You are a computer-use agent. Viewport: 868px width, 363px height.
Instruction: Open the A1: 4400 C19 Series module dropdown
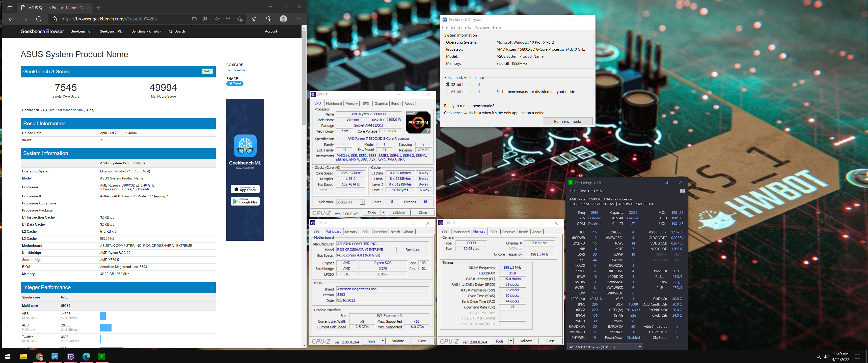(x=605, y=347)
